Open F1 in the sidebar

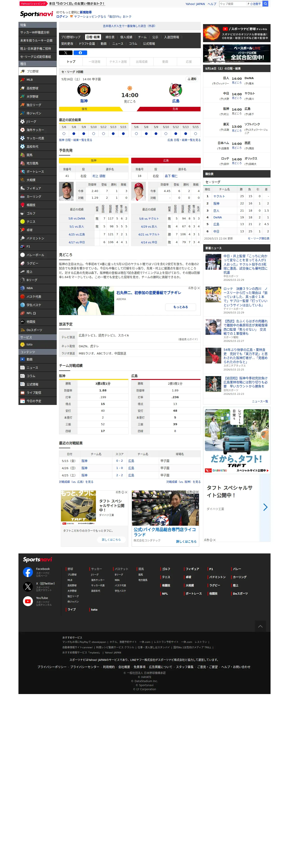pyautogui.click(x=37, y=247)
